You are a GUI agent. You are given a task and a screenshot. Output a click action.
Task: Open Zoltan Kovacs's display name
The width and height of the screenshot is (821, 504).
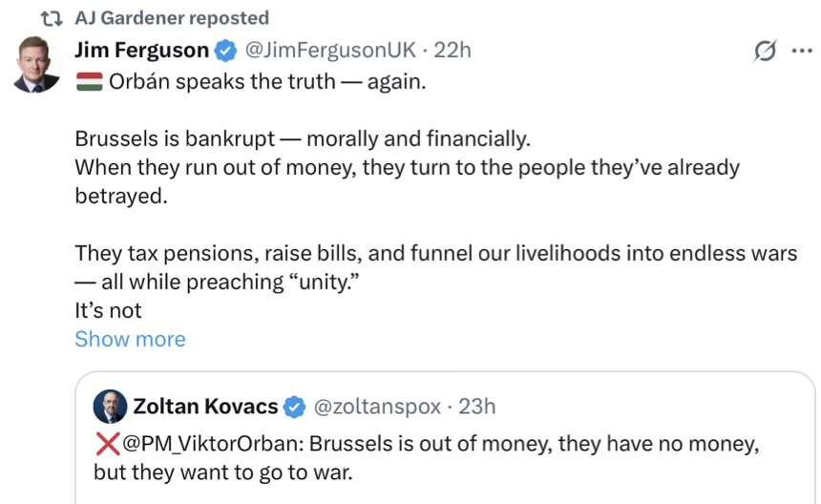(x=205, y=407)
